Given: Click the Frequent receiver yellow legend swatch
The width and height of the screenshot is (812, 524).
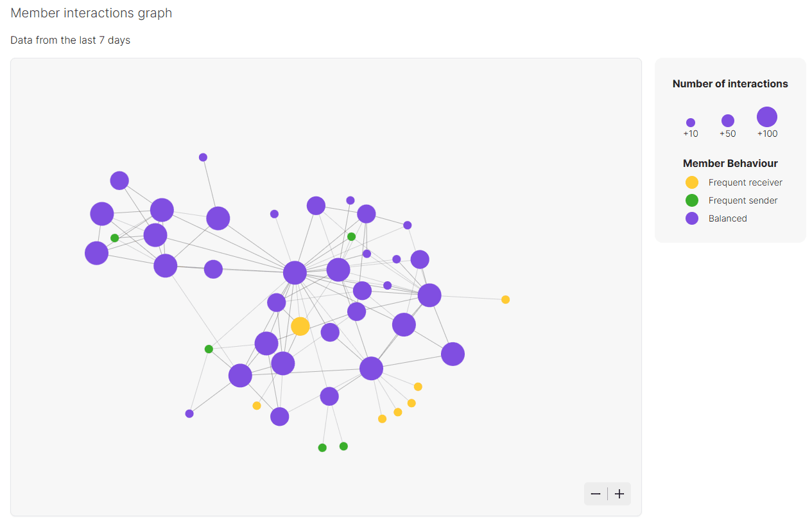Looking at the screenshot, I should [x=692, y=182].
